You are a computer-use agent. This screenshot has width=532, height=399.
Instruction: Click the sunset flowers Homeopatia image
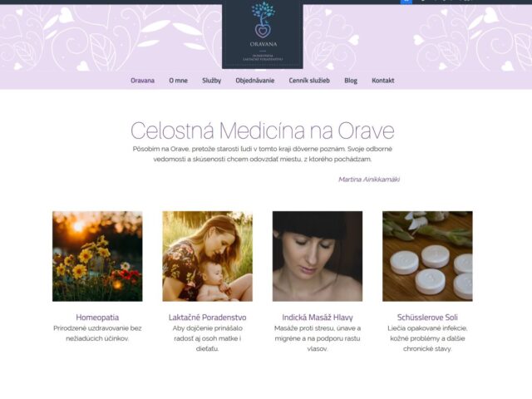point(97,256)
